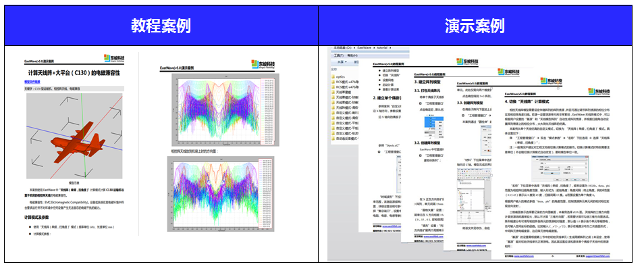This screenshot has height=271, width=644.
Task: Click bullet item 设置网格
Action: [x=387, y=80]
